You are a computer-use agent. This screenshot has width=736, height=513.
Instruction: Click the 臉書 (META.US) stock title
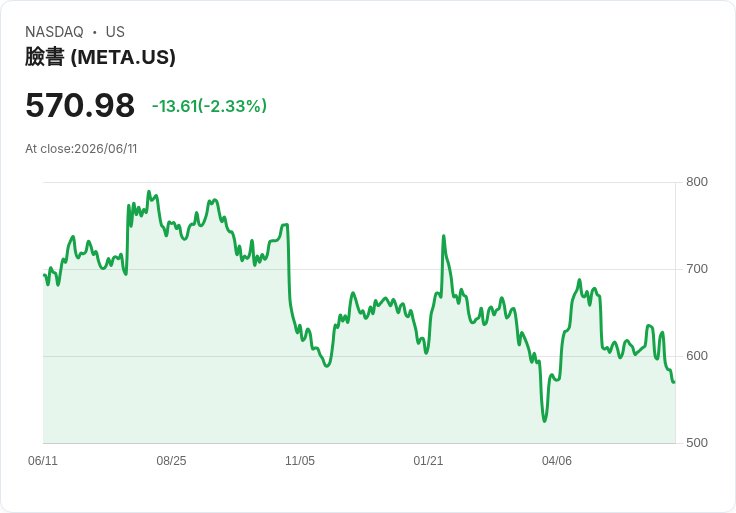tap(100, 57)
